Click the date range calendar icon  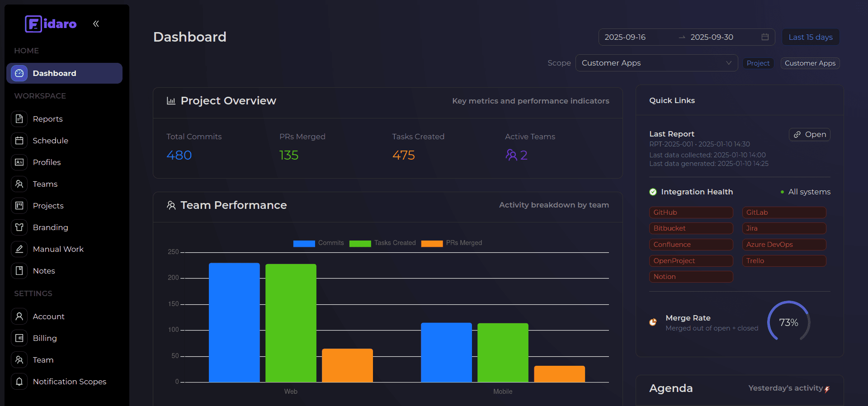(765, 37)
